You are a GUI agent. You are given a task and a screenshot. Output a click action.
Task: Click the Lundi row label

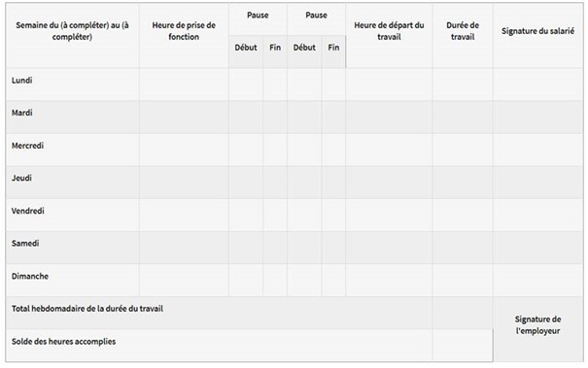[x=21, y=81]
